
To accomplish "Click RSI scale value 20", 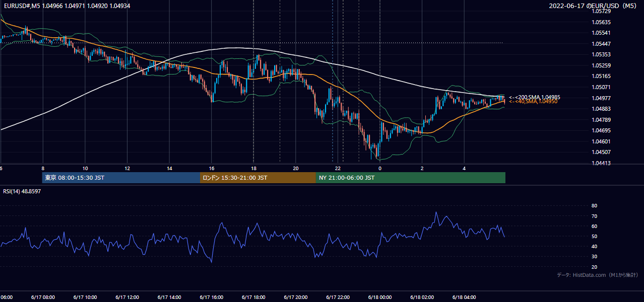I will coord(595,267).
